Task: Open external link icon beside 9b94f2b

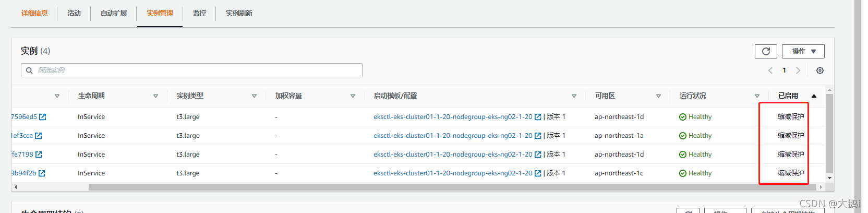Action: pyautogui.click(x=42, y=173)
